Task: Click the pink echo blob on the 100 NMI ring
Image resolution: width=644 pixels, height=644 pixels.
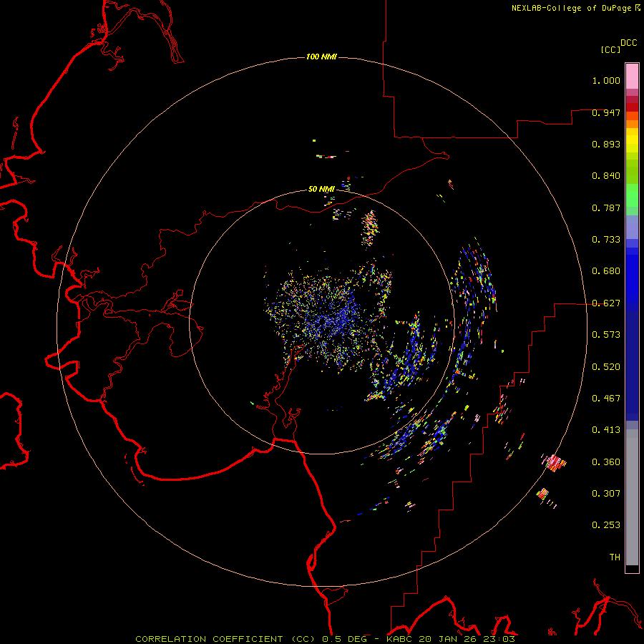Action: pos(555,463)
